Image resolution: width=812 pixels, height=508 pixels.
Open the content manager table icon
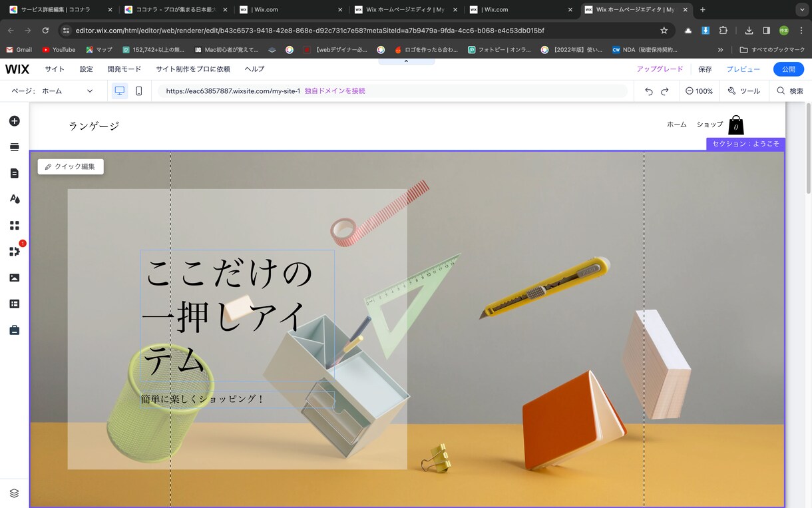14,304
